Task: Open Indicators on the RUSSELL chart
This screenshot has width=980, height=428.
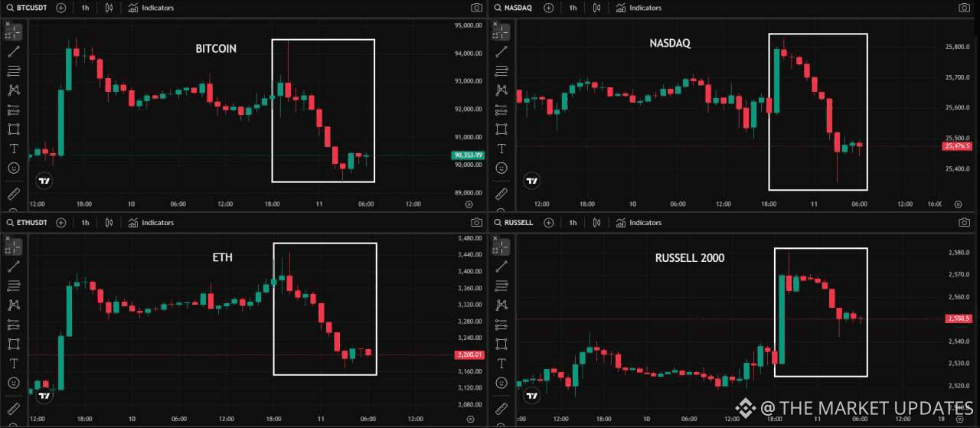Action: point(639,223)
